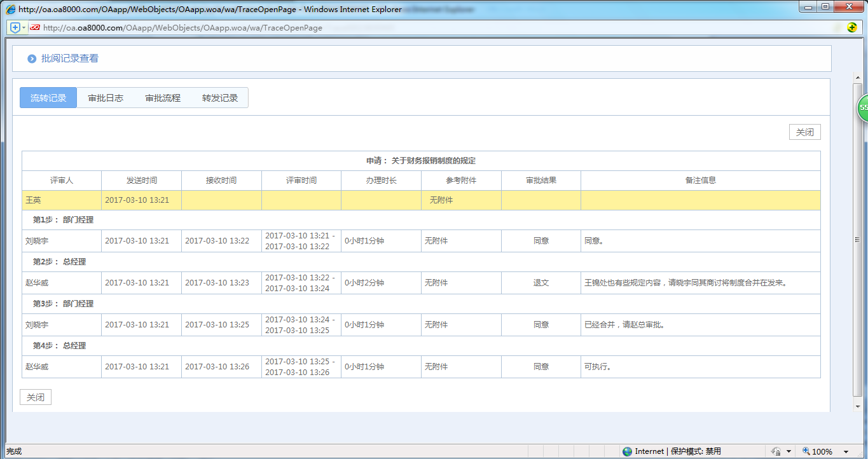Click the remark 可执行。

click(598, 367)
